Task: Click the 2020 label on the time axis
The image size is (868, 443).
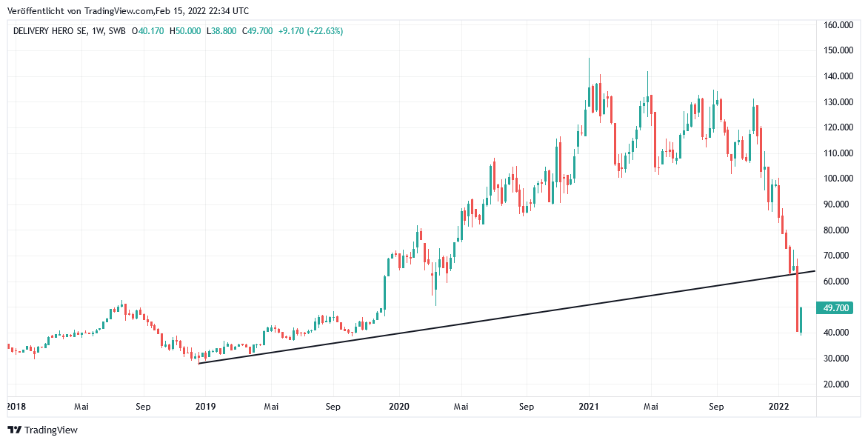Action: pyautogui.click(x=399, y=407)
